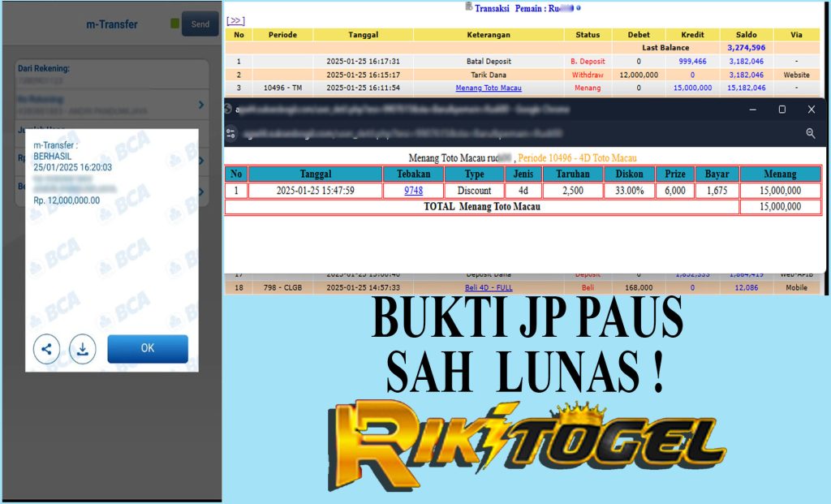Open the Beli 4D - FULL link
The width and height of the screenshot is (831, 504).
[x=489, y=288]
